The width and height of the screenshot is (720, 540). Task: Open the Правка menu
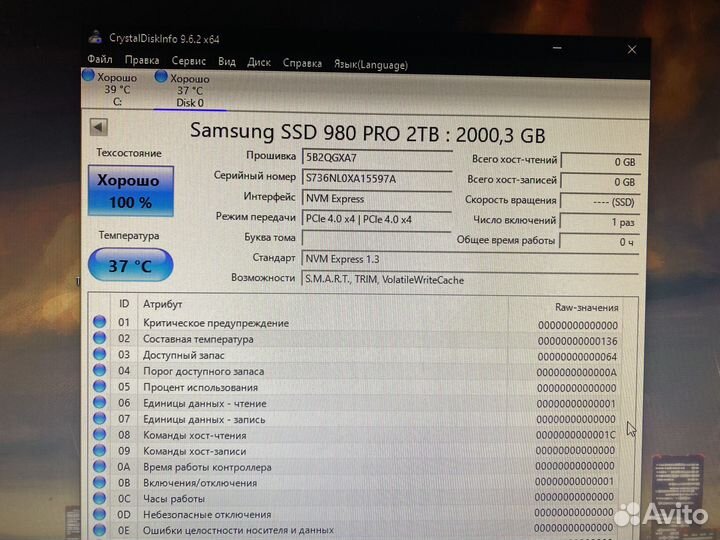click(x=142, y=60)
